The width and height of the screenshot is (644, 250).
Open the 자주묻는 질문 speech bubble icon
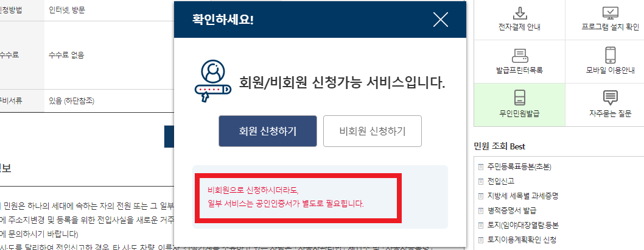tap(611, 98)
